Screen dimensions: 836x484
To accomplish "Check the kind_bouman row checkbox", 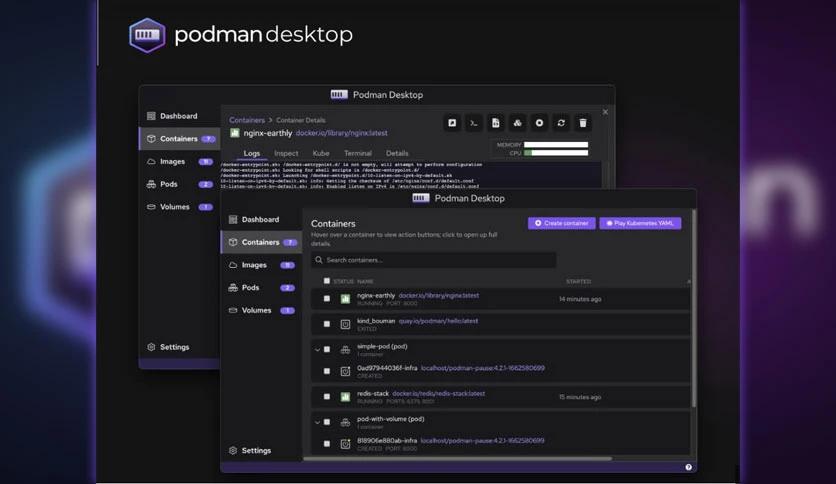I will tap(327, 324).
